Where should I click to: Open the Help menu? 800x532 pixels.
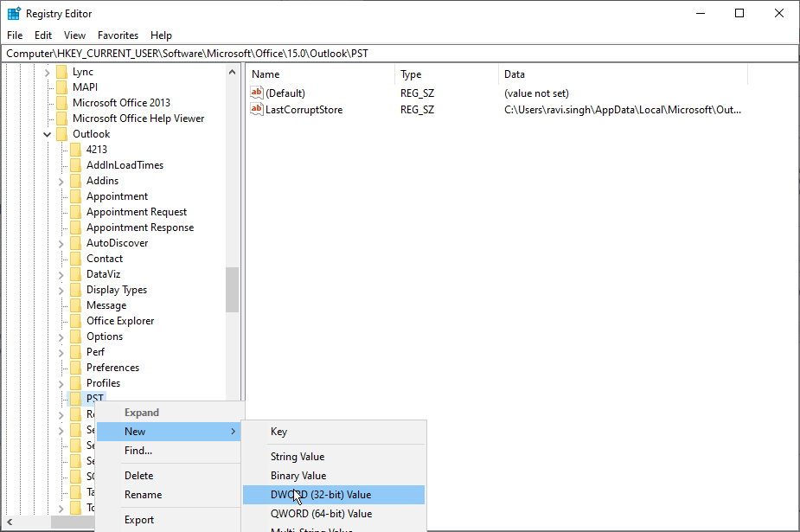coord(161,35)
